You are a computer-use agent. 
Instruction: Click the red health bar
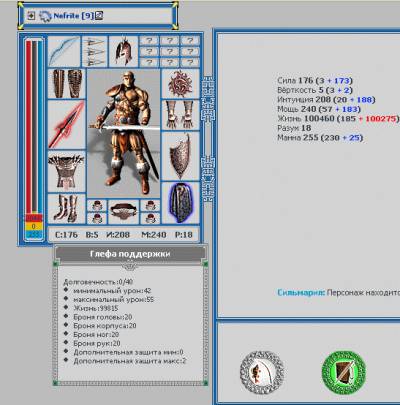tap(29, 127)
